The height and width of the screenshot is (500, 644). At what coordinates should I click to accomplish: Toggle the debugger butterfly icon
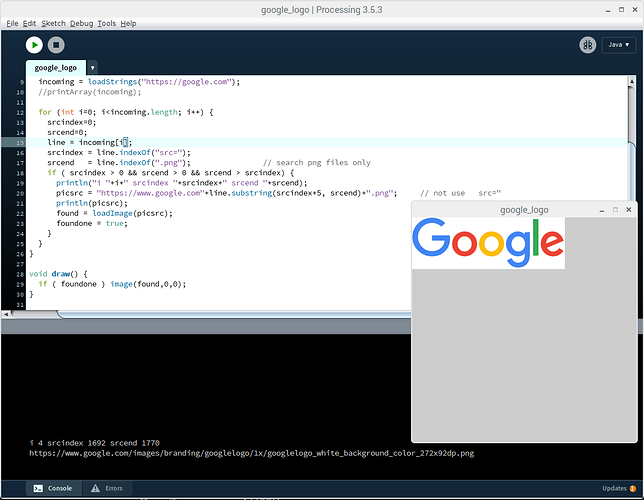coord(588,45)
